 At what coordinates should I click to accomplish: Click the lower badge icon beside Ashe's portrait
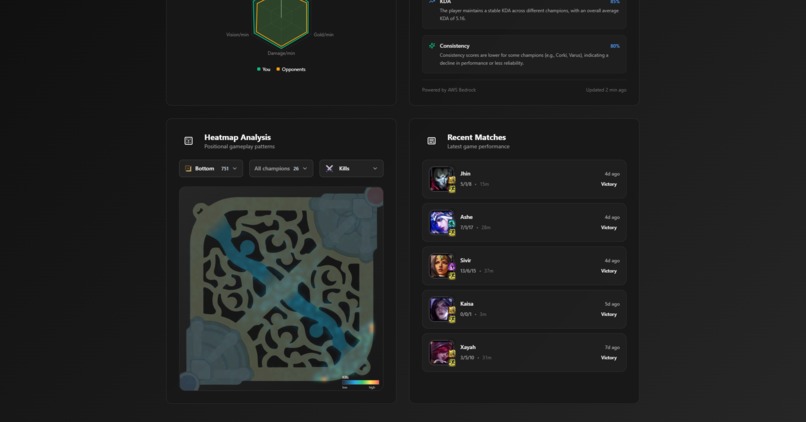[452, 232]
